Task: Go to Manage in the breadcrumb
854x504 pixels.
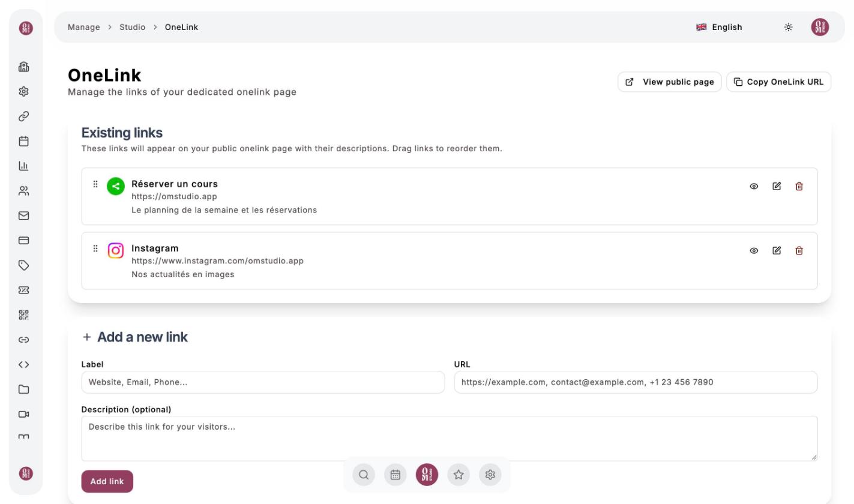Action: pos(84,27)
